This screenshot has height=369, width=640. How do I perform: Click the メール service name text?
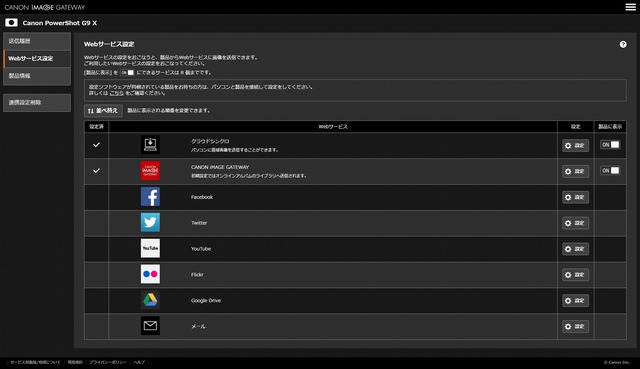coord(198,327)
